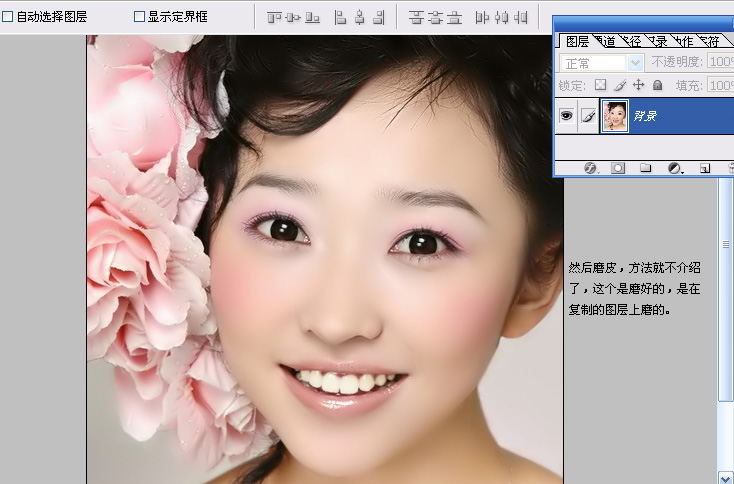Switch to the 图层 tab
The image size is (734, 484).
[577, 41]
